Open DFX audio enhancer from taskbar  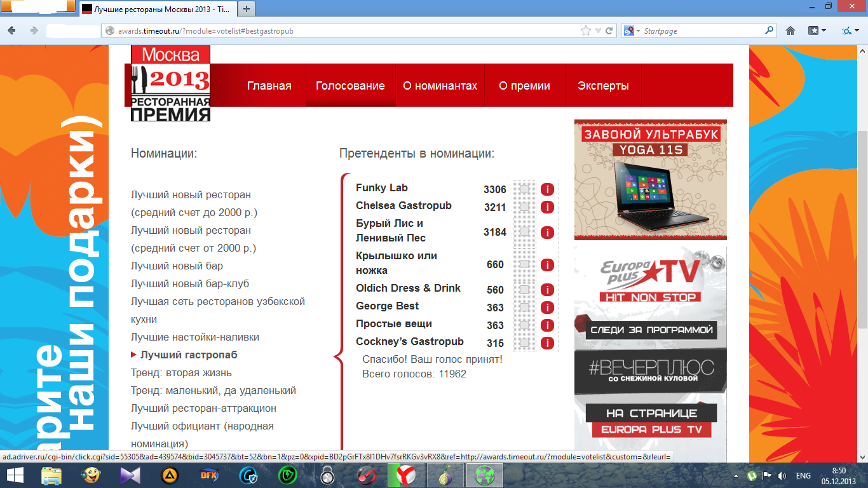coord(209,475)
